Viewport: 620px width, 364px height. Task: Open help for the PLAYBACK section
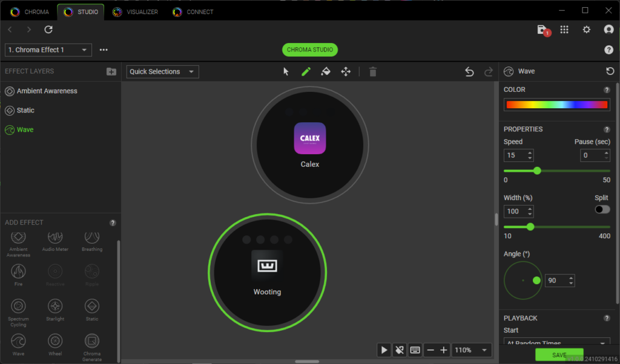click(x=607, y=318)
